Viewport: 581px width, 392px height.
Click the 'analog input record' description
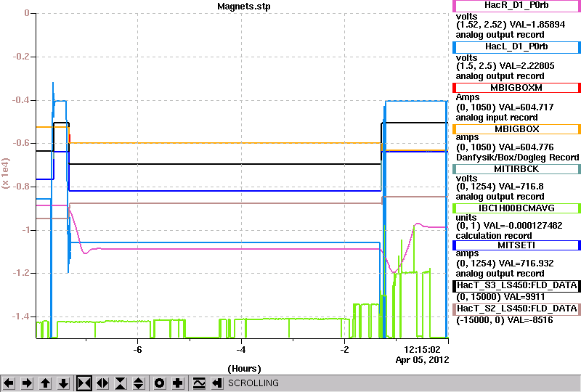point(497,118)
